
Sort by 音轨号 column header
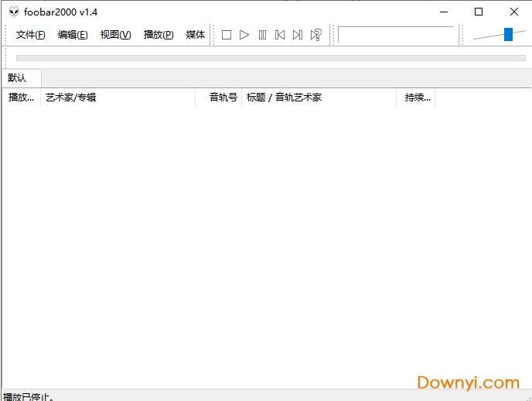pos(219,98)
